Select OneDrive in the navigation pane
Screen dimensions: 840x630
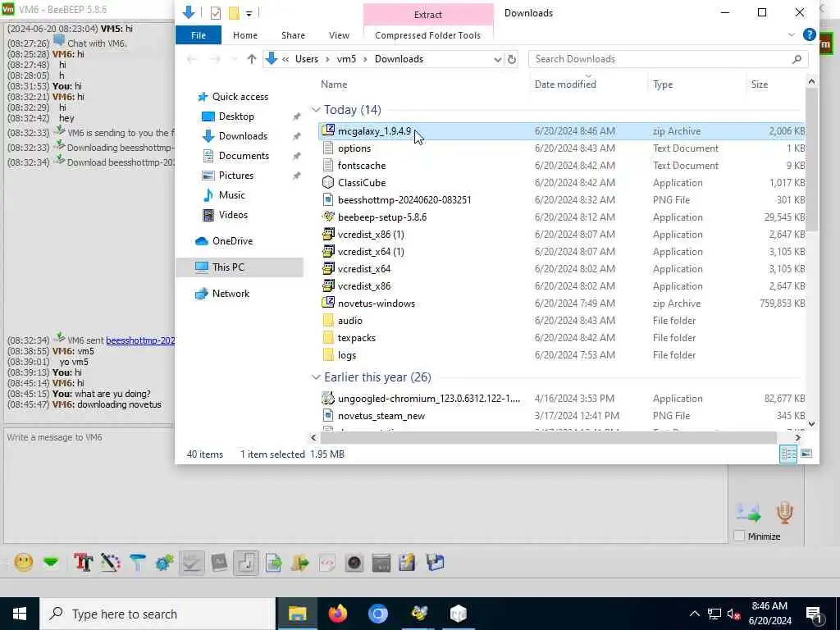[232, 241]
